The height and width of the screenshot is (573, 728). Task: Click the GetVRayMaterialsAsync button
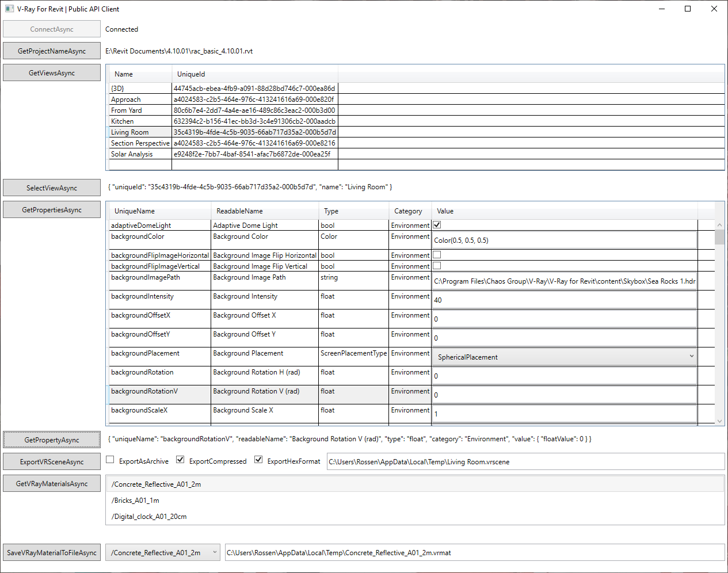coord(52,484)
